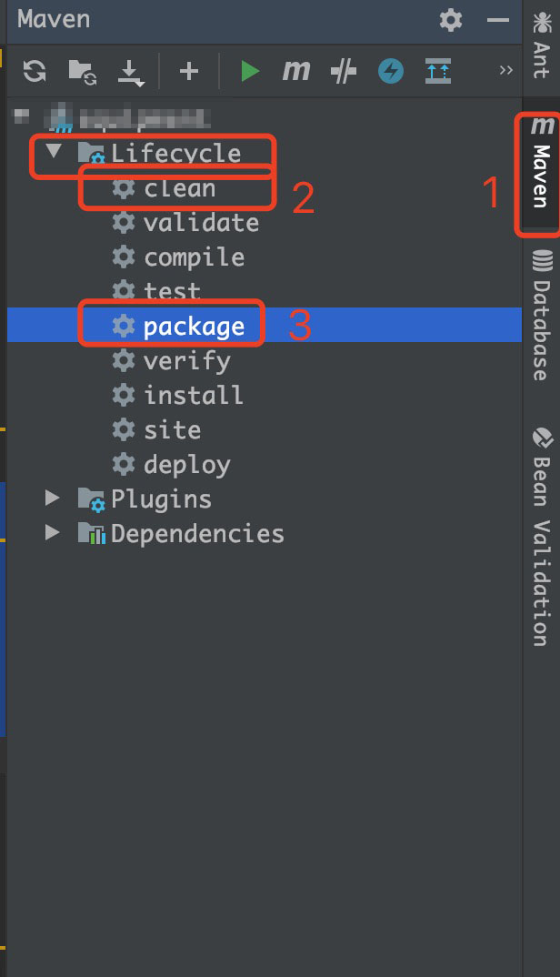
Task: Hide the Maven tool window
Action: click(x=497, y=19)
